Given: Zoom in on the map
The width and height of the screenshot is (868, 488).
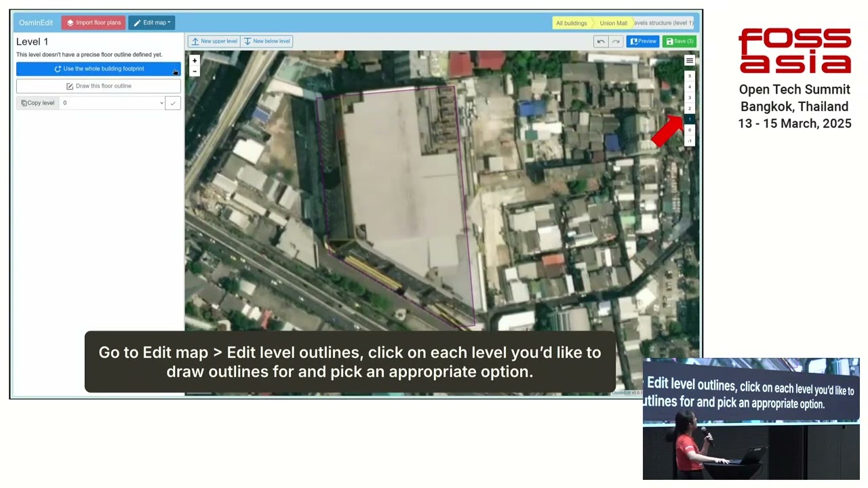Looking at the screenshot, I should [195, 60].
